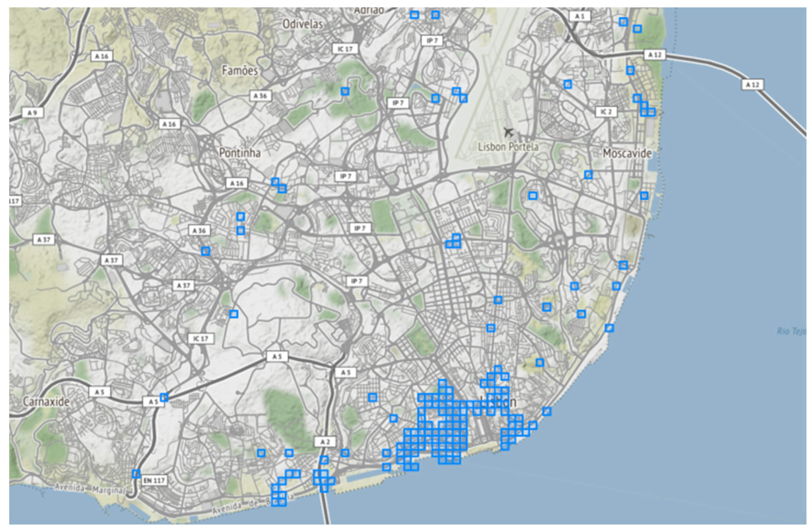This screenshot has width=812, height=531.
Task: Click the Pontinha place name
Action: pyautogui.click(x=240, y=152)
